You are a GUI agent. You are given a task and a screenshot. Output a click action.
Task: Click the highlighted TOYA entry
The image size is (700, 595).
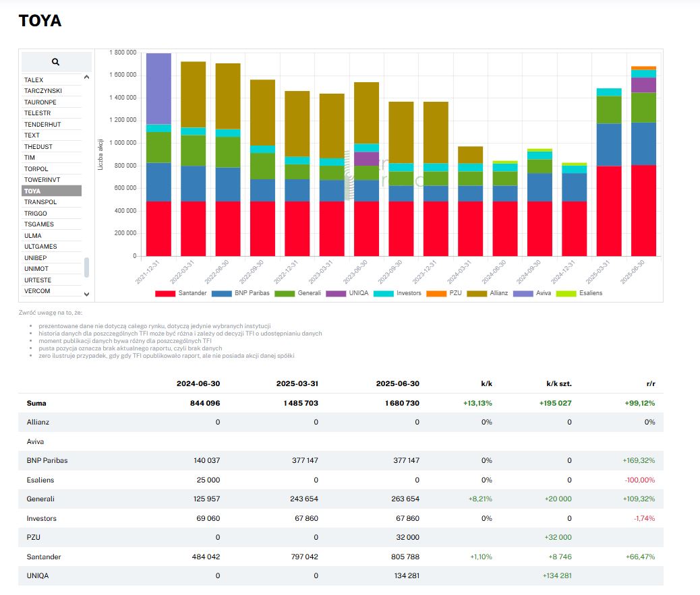coord(51,191)
